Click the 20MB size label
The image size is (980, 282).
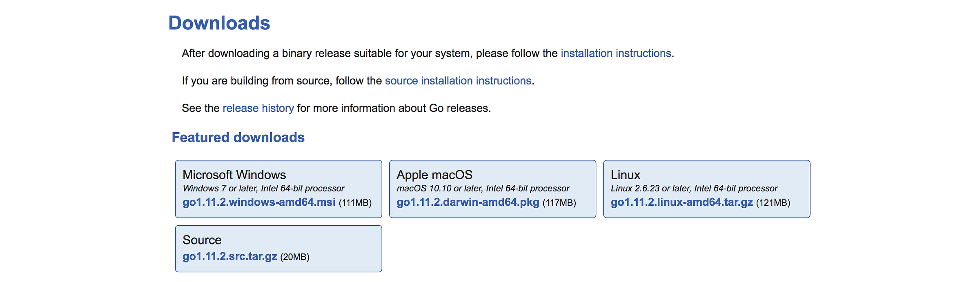[x=295, y=257]
